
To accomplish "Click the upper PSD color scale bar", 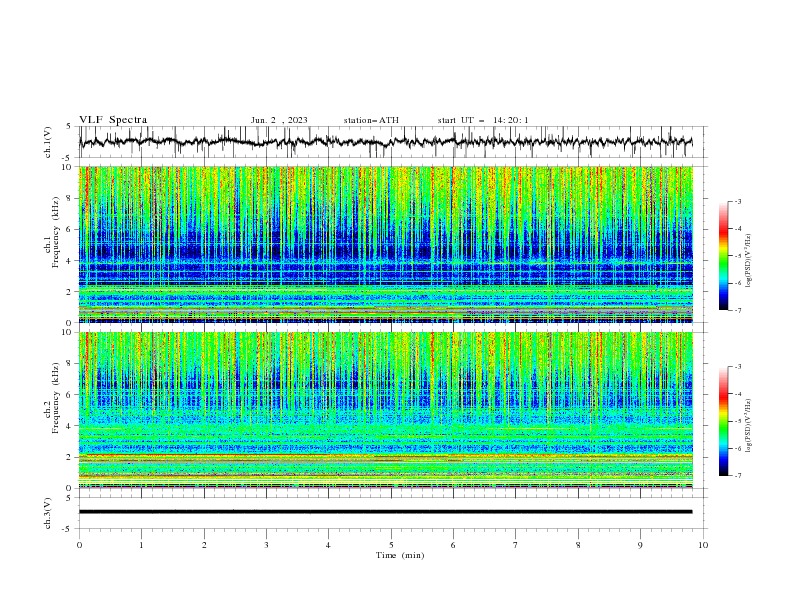I will point(724,256).
